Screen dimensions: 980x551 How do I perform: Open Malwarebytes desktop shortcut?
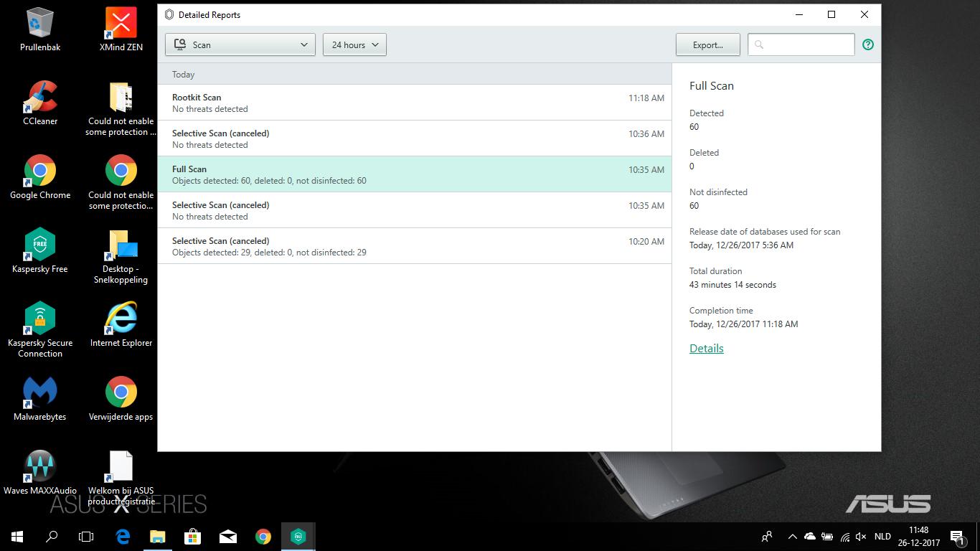click(x=40, y=399)
